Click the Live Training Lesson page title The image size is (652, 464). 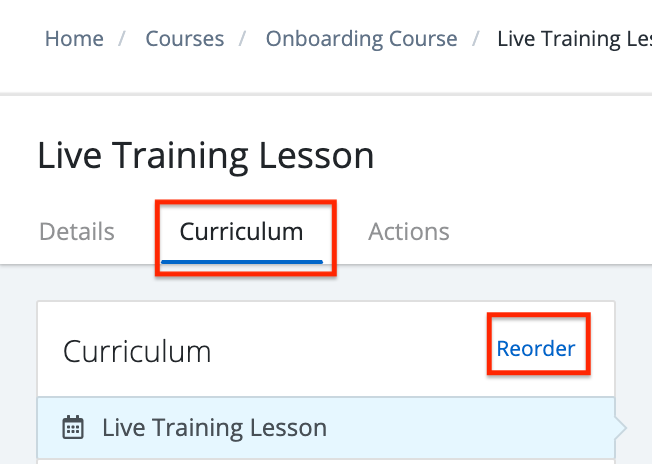206,155
